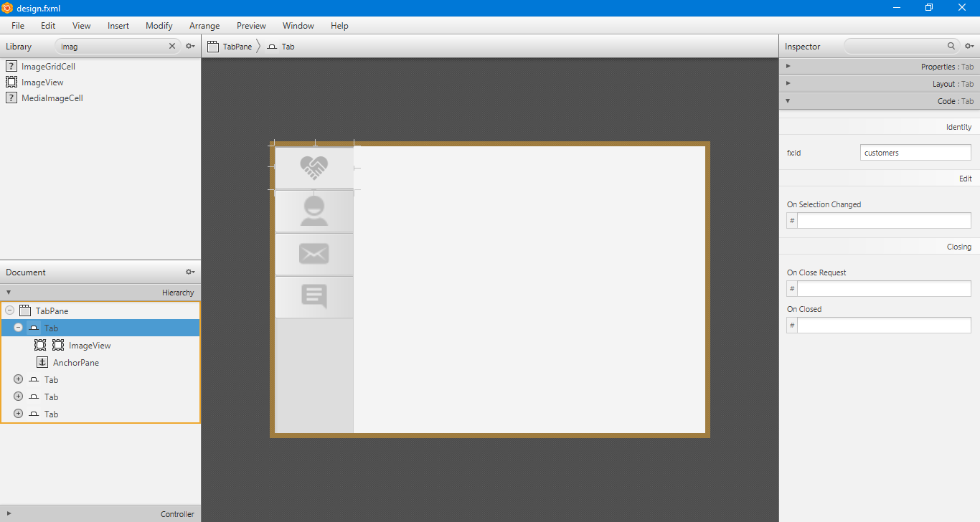
Task: Click the search magnifier in the Inspector
Action: click(x=951, y=46)
